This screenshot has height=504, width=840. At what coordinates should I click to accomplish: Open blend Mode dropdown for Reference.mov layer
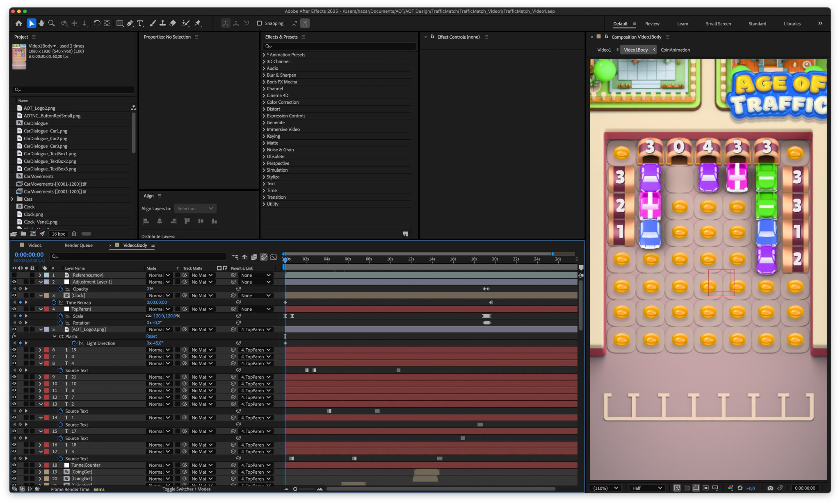pyautogui.click(x=159, y=275)
